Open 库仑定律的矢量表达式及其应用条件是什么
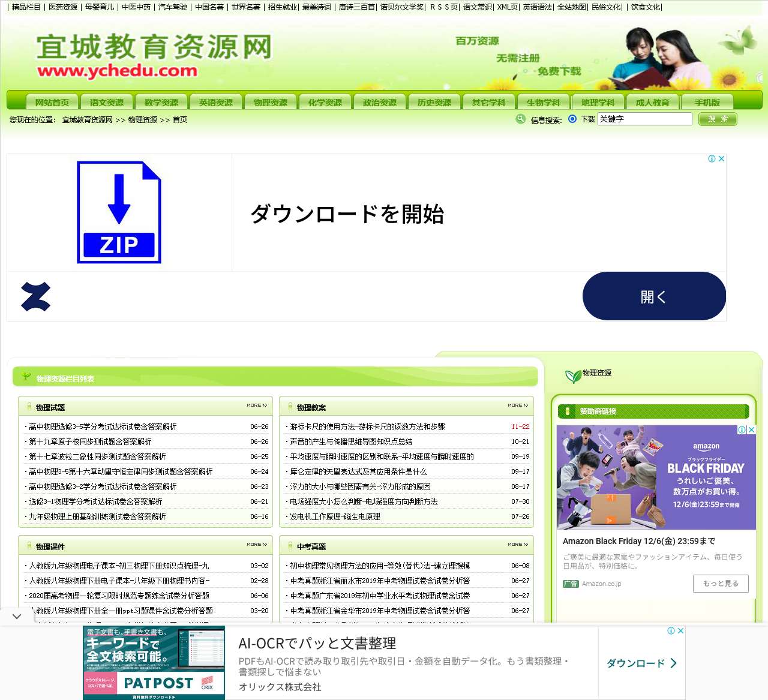 coord(358,471)
